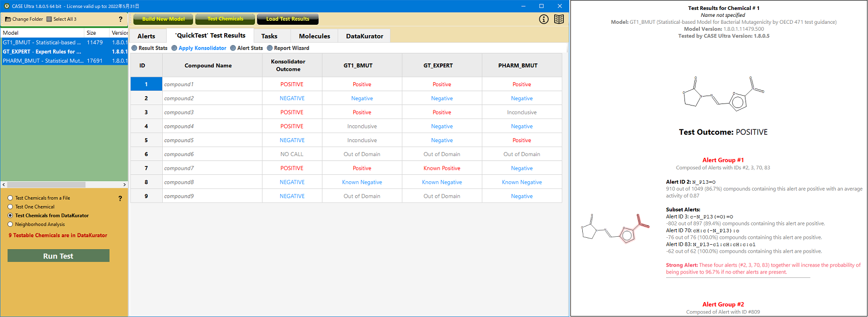Click compound2 name cell
Screen dimensions: 868x317
tap(212, 98)
